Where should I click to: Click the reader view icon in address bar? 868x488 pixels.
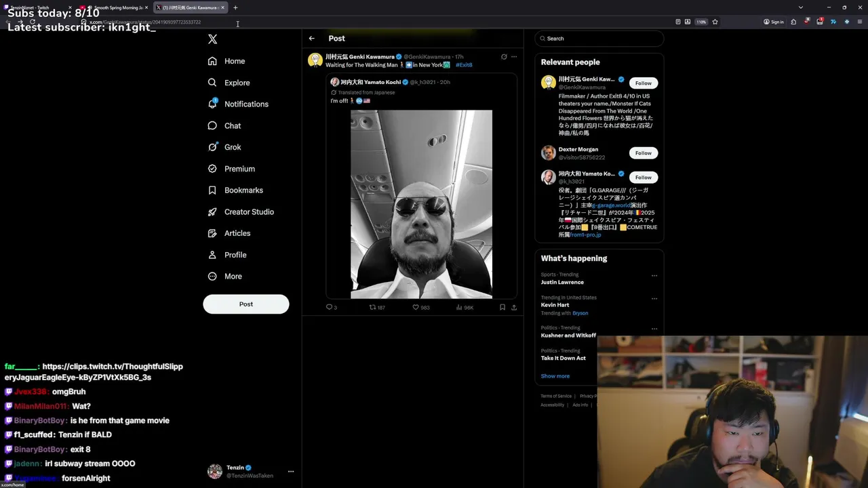coord(678,22)
